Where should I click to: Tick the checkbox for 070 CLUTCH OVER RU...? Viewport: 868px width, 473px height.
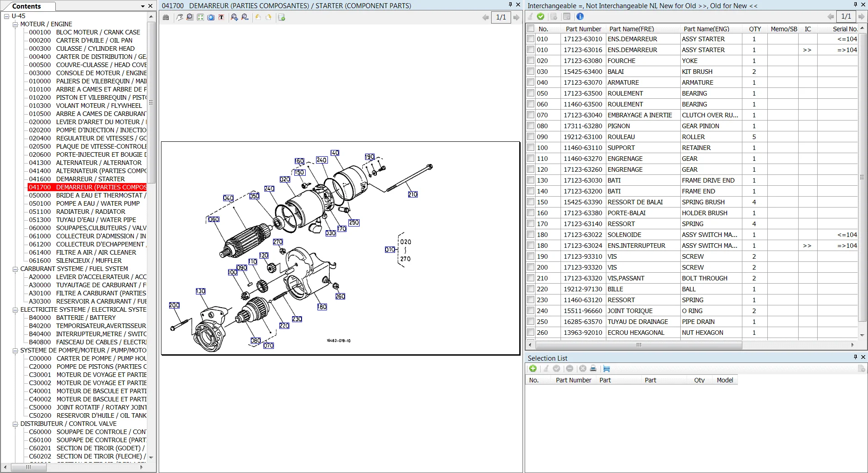click(531, 115)
